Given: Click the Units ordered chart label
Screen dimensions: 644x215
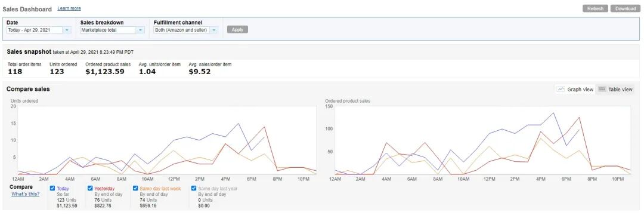Looking at the screenshot, I should point(24,101).
